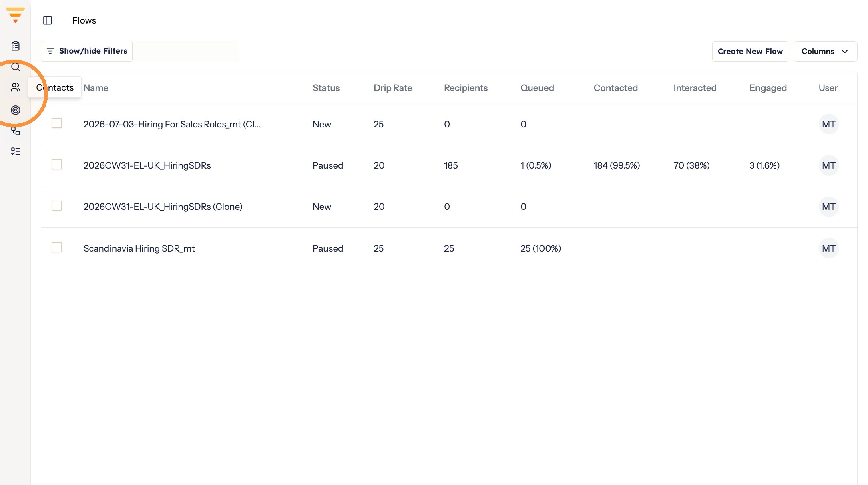This screenshot has width=868, height=485.
Task: Click the orange funnel app logo
Action: (15, 15)
